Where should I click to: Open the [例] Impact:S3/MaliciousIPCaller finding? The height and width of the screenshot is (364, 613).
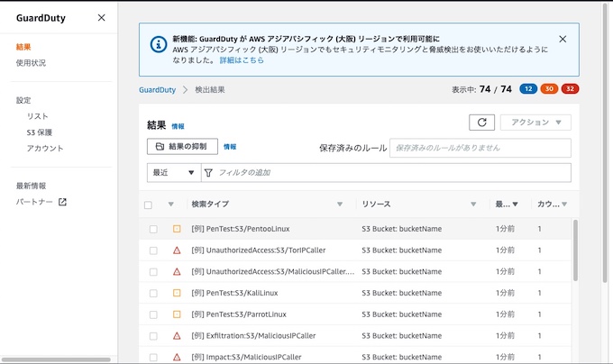point(246,357)
